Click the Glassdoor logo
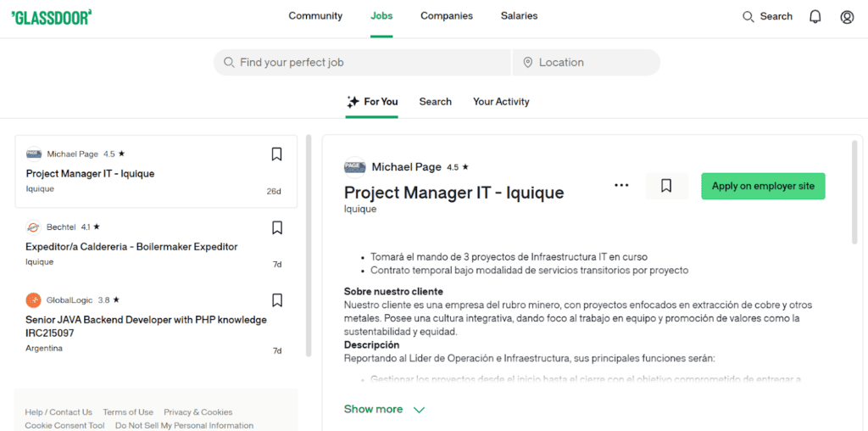The image size is (868, 431). (51, 17)
